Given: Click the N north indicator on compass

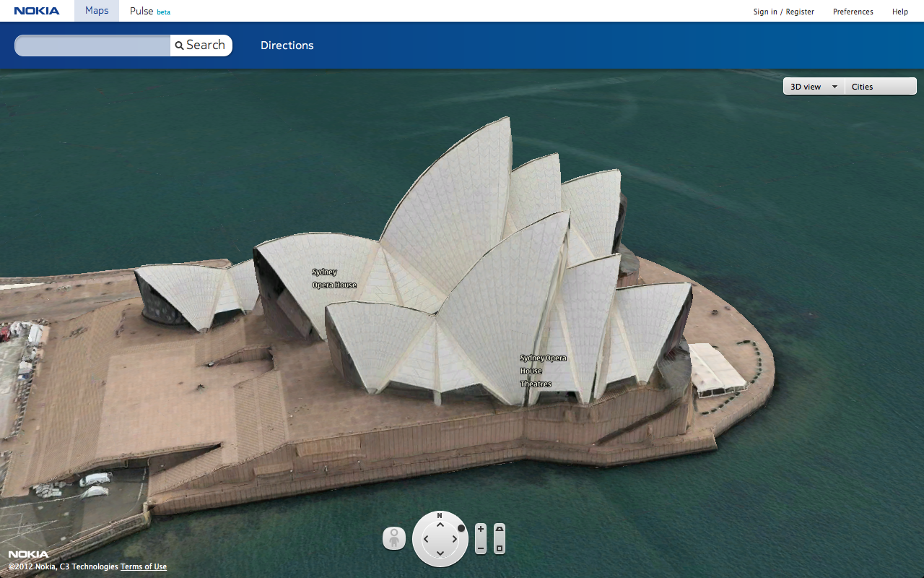Looking at the screenshot, I should pyautogui.click(x=440, y=515).
